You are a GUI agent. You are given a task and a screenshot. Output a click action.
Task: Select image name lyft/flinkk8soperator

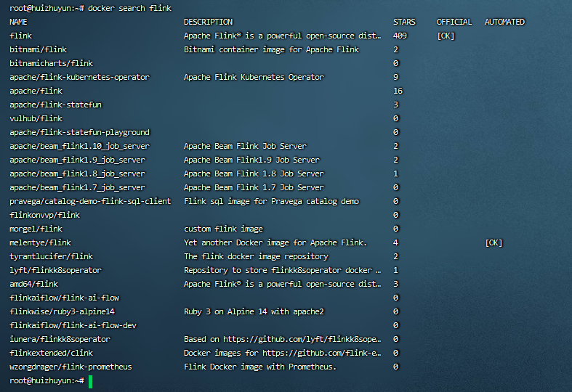(x=55, y=270)
